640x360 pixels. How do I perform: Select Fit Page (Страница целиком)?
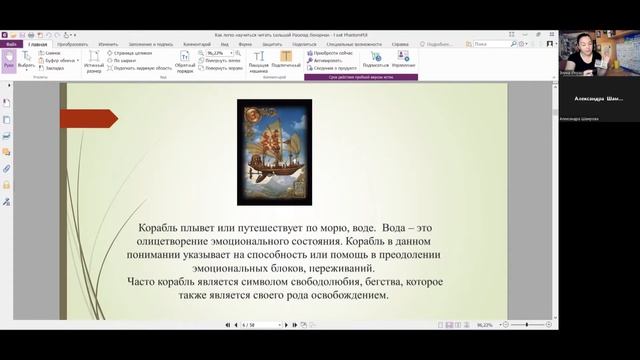coord(129,53)
